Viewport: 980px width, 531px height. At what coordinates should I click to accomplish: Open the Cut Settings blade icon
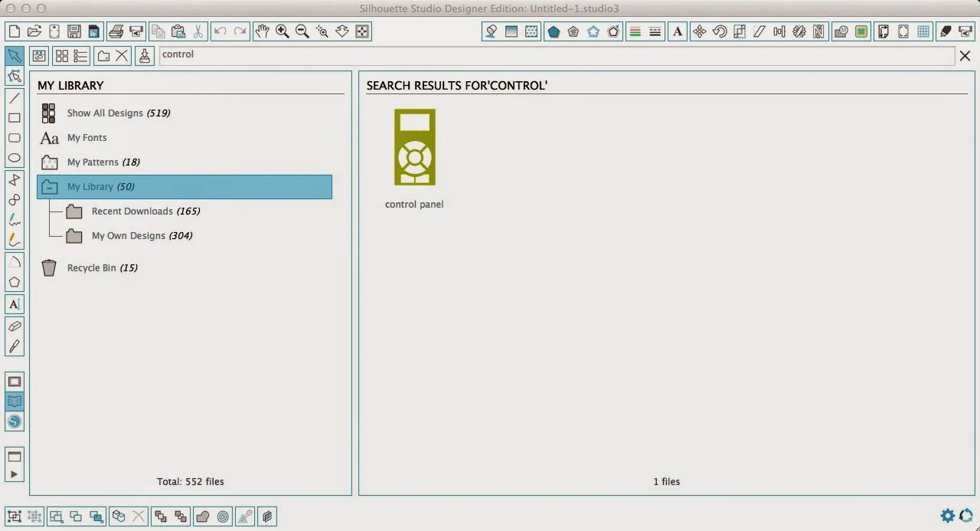(946, 31)
